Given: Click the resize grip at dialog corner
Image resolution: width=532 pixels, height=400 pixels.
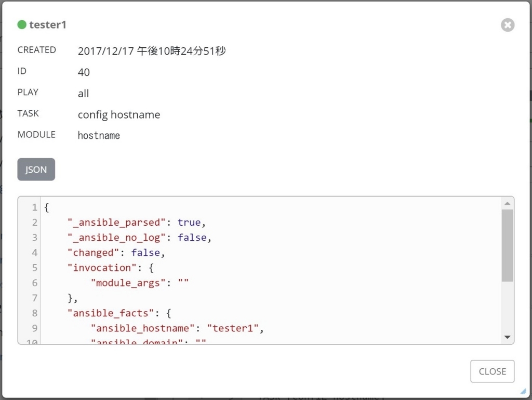Looking at the screenshot, I should (524, 392).
